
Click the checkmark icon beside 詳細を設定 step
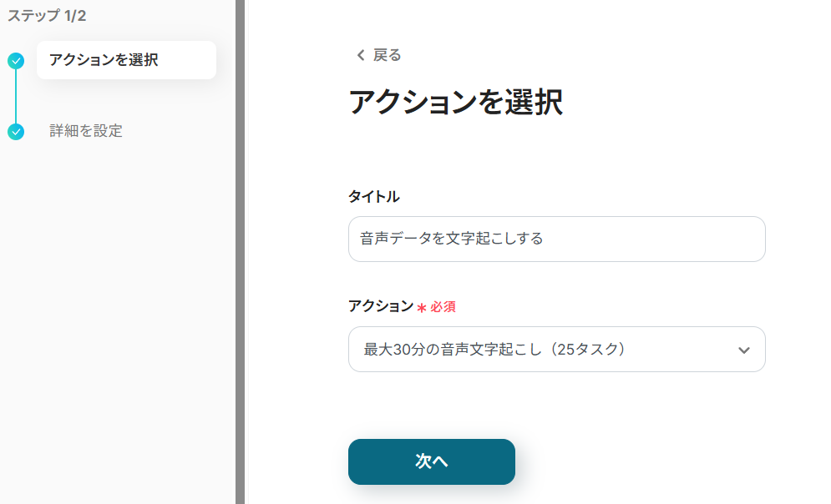pyautogui.click(x=16, y=131)
